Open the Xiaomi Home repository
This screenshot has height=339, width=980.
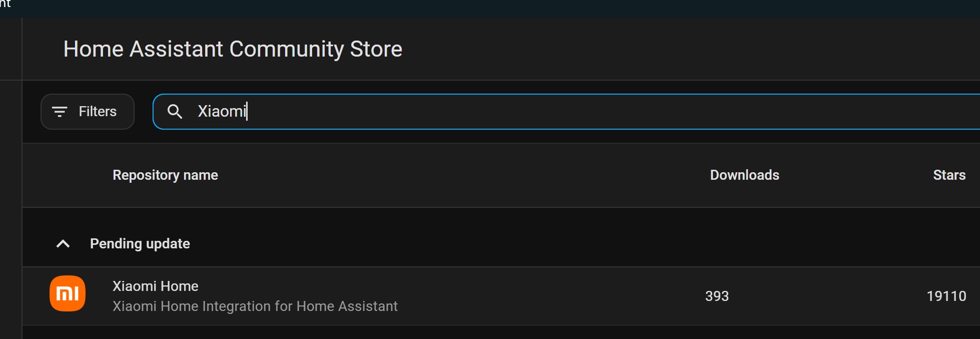coord(156,286)
